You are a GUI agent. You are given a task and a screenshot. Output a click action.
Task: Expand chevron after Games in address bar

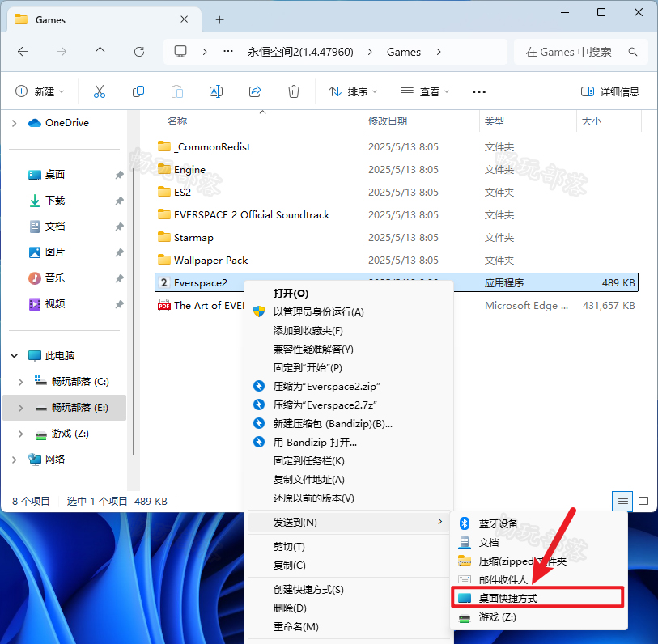pyautogui.click(x=439, y=52)
